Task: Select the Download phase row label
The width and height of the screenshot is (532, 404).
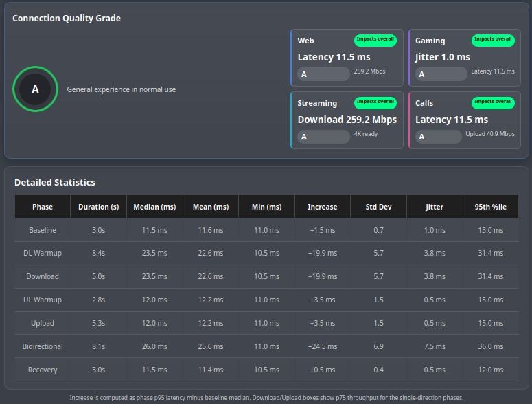Action: (x=43, y=276)
